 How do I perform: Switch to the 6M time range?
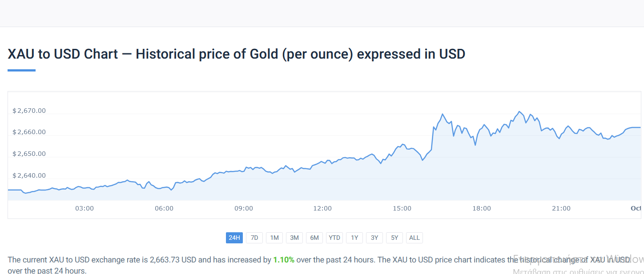(314, 238)
